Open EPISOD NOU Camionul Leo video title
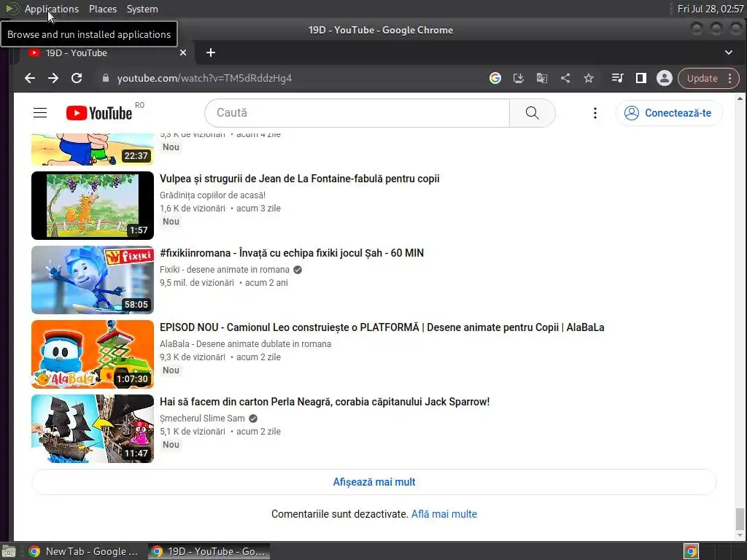 [x=382, y=327]
